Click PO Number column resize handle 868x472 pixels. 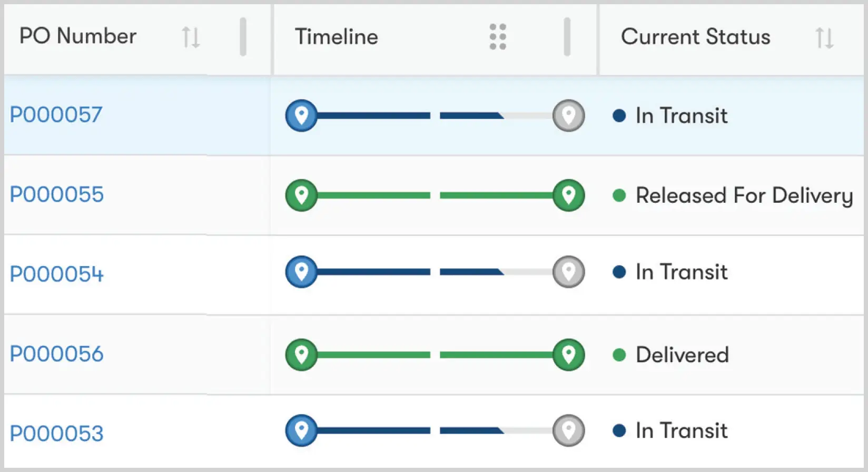(x=243, y=37)
